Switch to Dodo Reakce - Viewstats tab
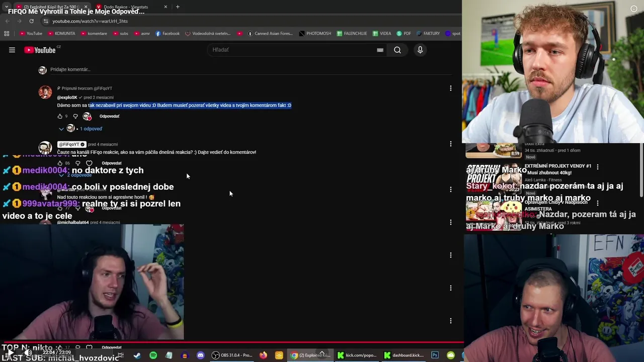644x362 pixels. click(x=132, y=7)
